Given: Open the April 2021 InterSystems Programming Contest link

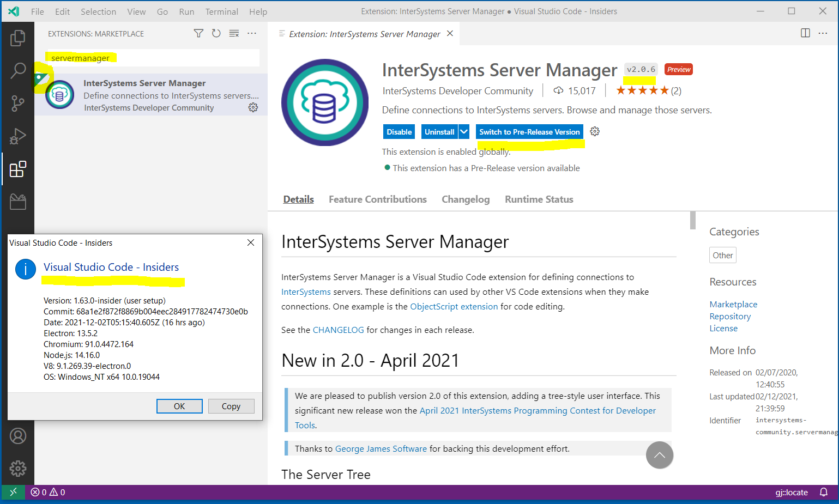Looking at the screenshot, I should coord(538,410).
